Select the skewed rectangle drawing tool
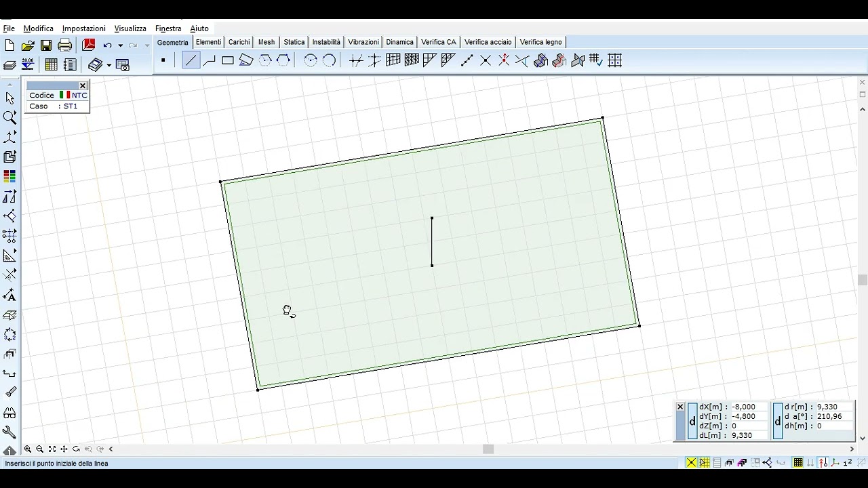Screen dimensions: 868x488 (x=246, y=60)
